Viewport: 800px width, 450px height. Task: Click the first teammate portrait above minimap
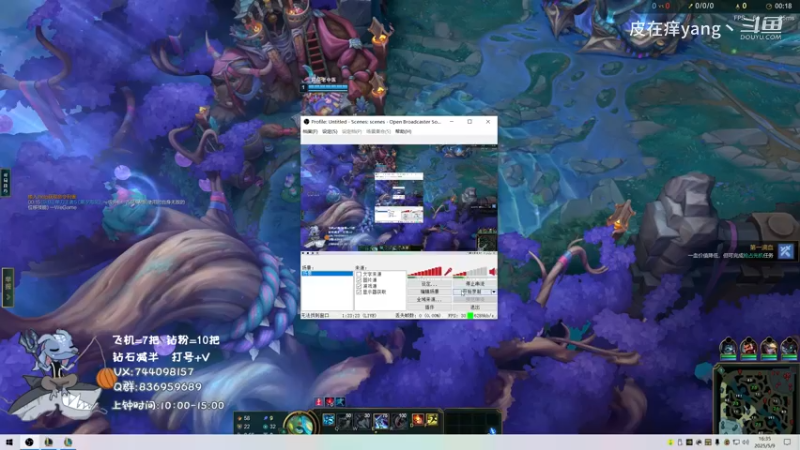tap(728, 348)
